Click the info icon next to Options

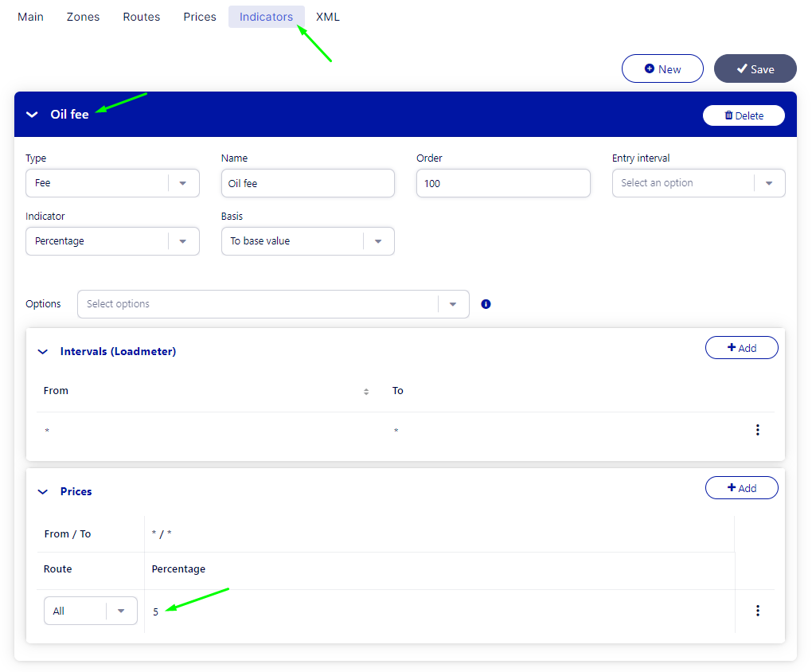486,304
